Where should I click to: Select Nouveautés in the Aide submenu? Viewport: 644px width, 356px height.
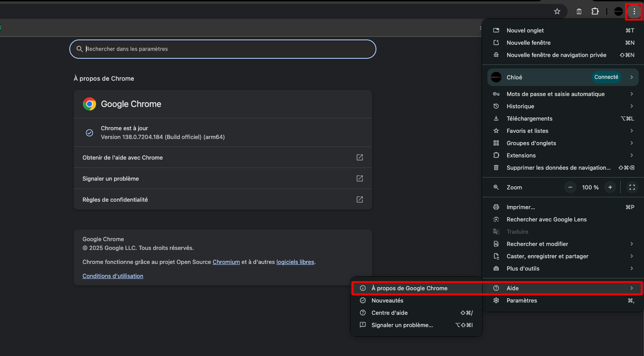click(387, 300)
